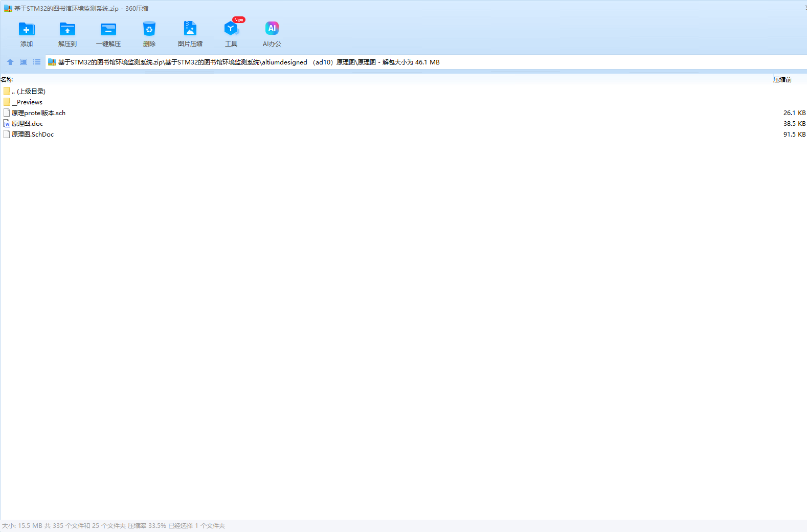Viewport: 807px width, 532px height.
Task: Select the _Previews folder
Action: coord(29,102)
